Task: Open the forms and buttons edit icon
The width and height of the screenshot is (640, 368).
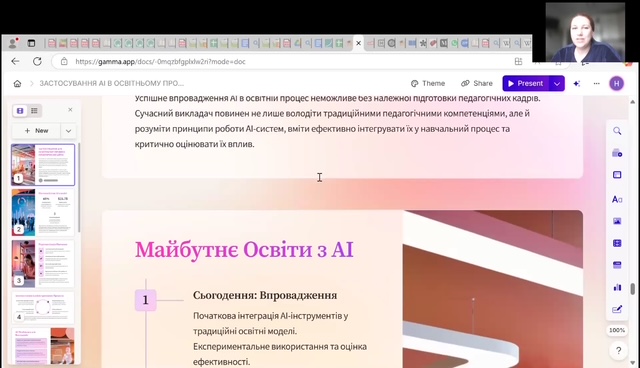Action: click(617, 309)
